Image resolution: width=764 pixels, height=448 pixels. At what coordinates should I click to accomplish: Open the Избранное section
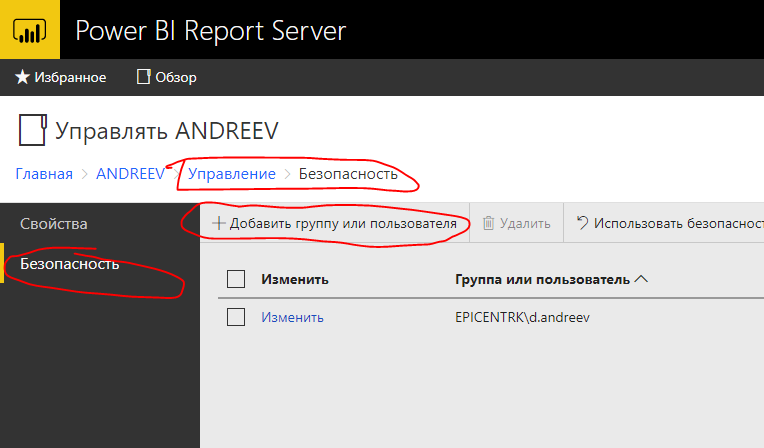[61, 77]
